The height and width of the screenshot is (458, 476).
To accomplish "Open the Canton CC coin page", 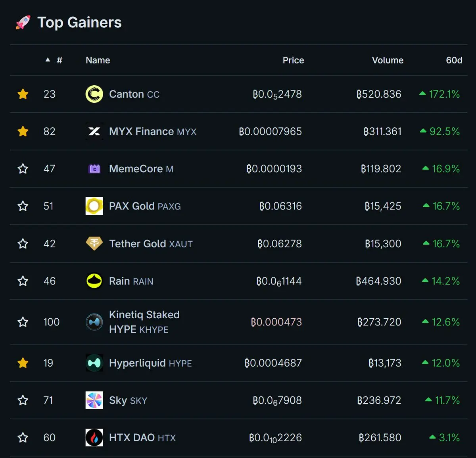I will pos(134,94).
